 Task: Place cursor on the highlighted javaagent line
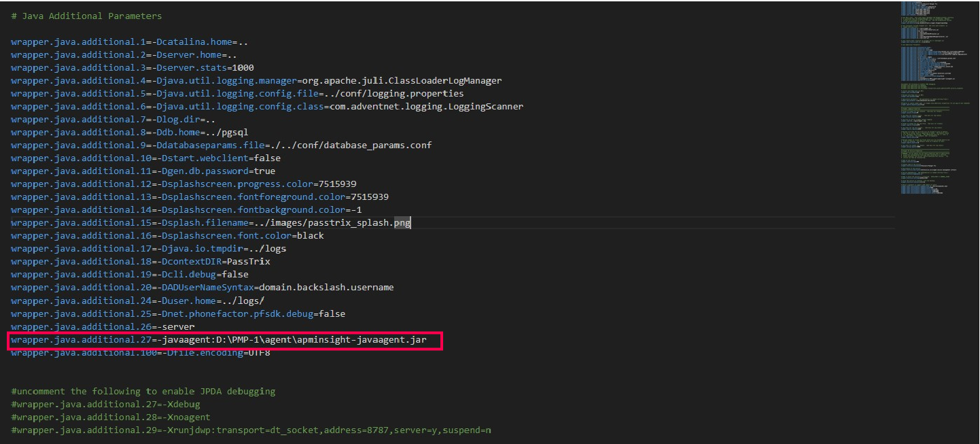224,340
